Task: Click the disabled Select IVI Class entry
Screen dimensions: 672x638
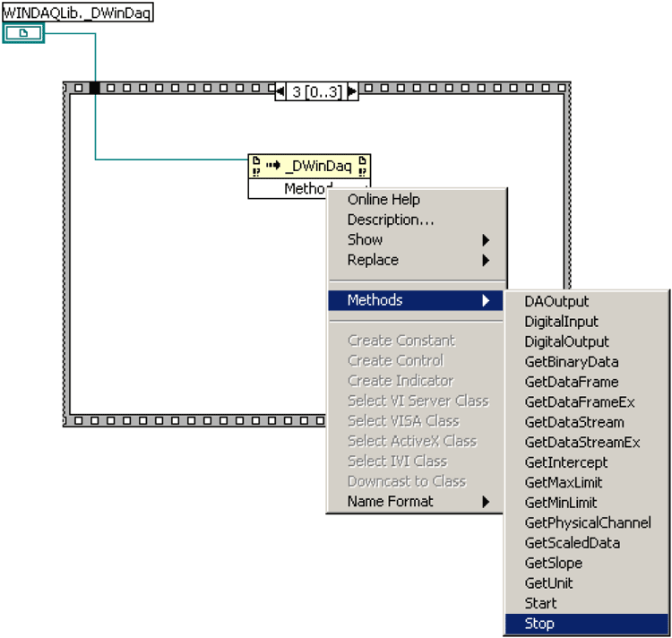Action: point(415,461)
